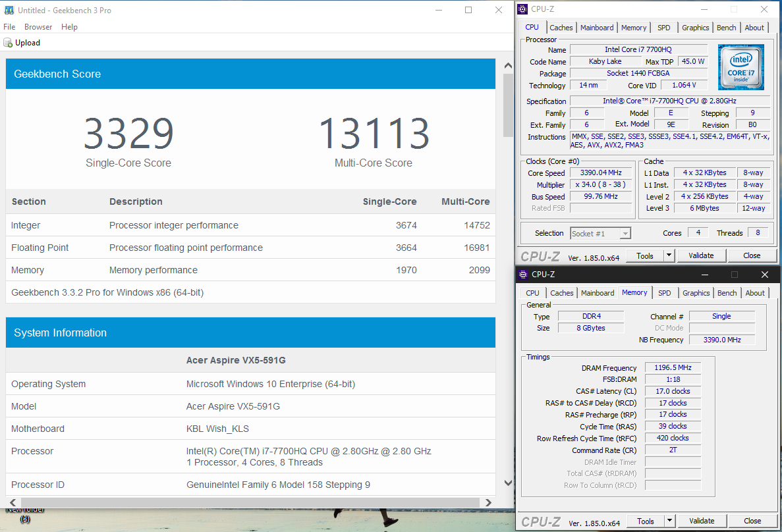Viewport: 782px width, 532px height.
Task: Open SPD tab in lower CPU-Z window
Action: coord(664,293)
